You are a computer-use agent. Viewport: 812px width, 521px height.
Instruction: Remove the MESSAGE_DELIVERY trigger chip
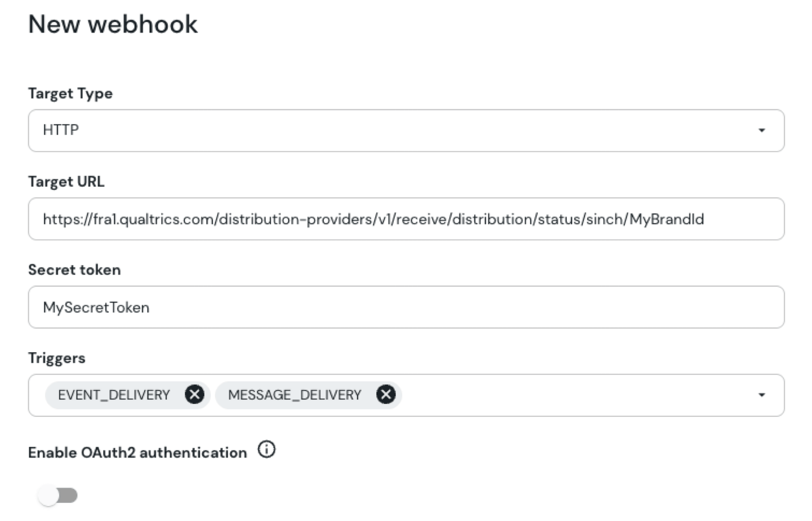tap(386, 394)
